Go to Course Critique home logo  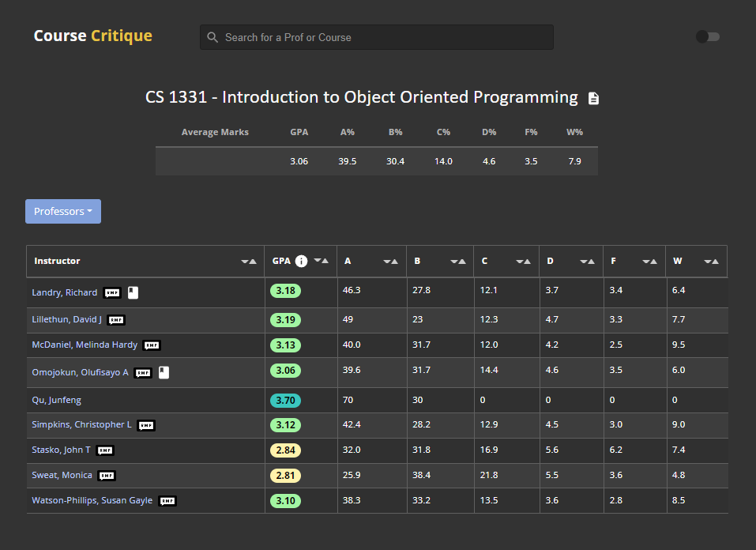tap(93, 36)
